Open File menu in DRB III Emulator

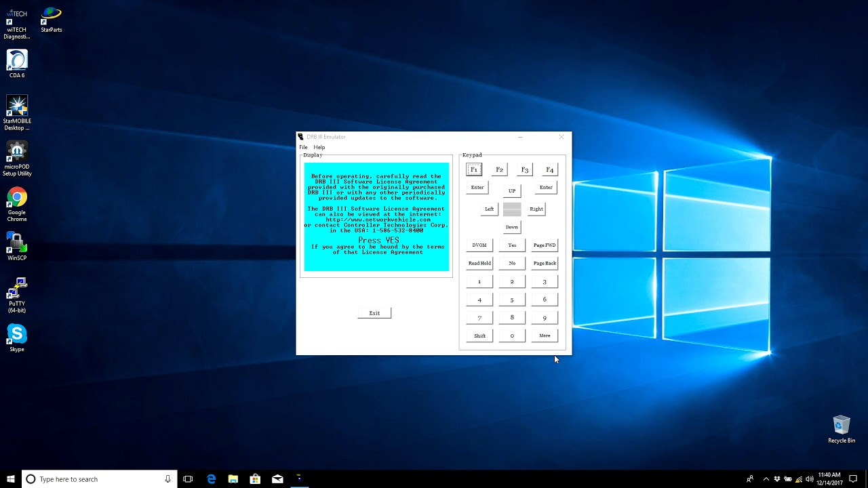coord(303,147)
